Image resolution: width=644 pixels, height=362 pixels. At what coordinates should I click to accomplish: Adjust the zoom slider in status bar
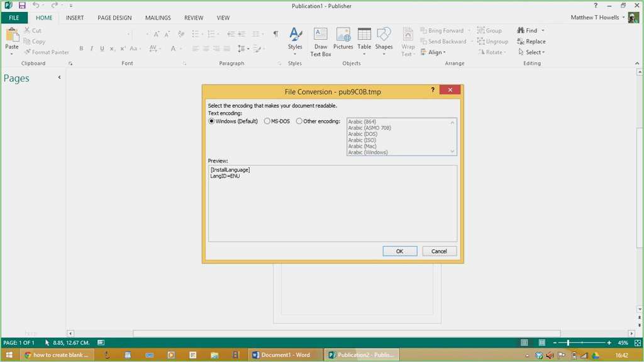[568, 343]
